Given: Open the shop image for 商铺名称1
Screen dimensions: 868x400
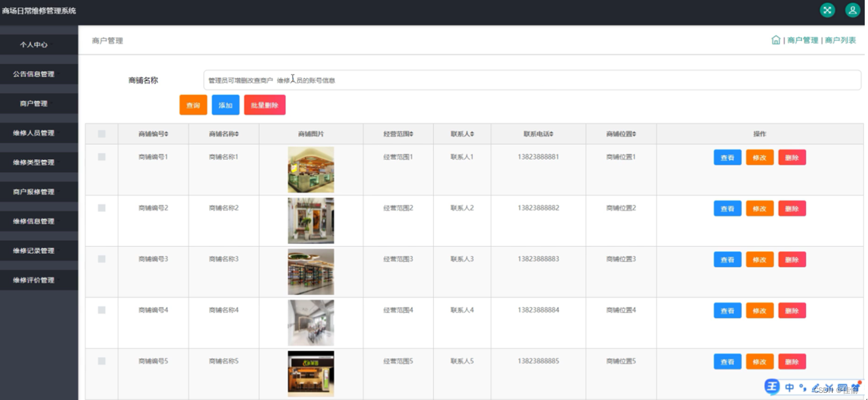Looking at the screenshot, I should (311, 170).
